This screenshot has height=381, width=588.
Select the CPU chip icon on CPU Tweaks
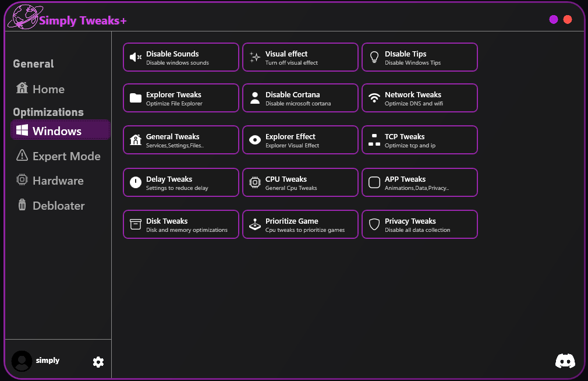[254, 182]
